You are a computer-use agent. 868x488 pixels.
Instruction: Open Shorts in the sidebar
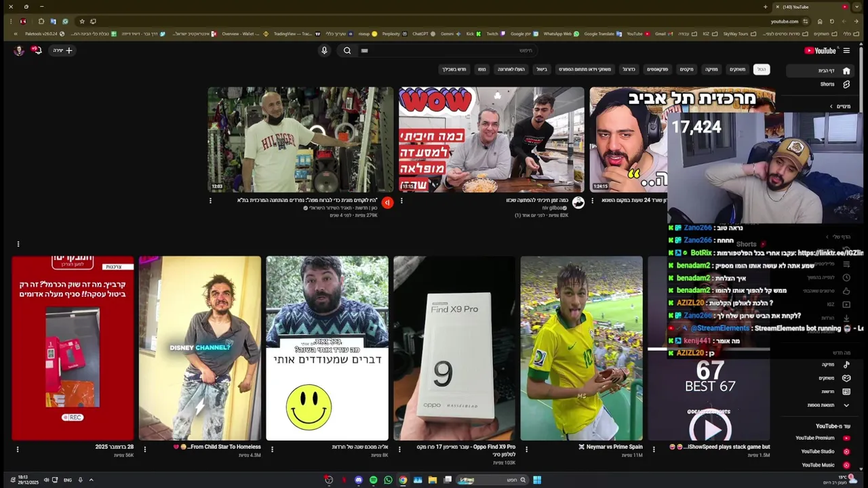pos(834,85)
